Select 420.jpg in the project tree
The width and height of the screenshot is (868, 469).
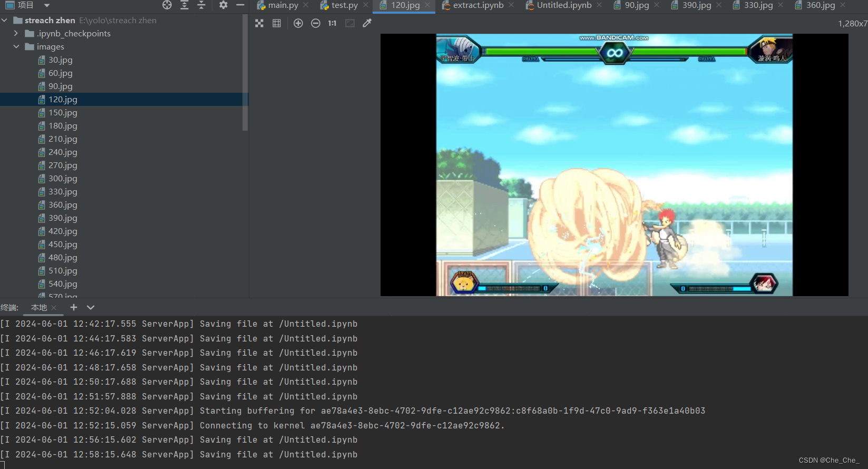[x=62, y=231]
